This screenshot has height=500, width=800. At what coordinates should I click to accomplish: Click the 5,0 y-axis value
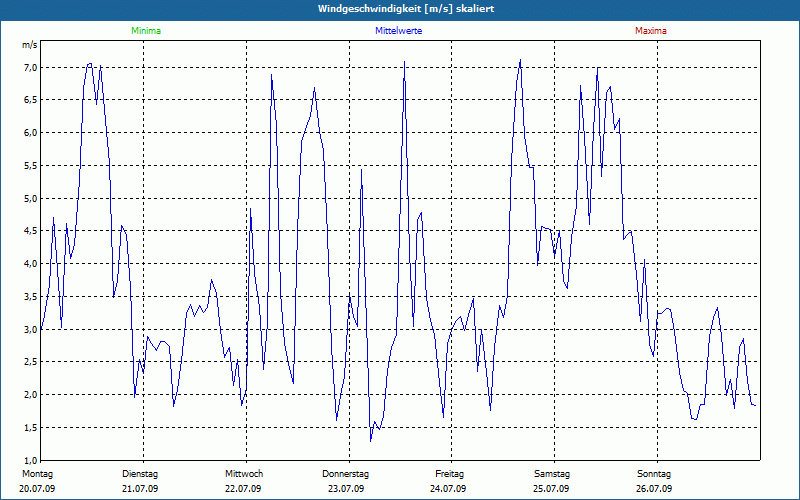click(30, 198)
